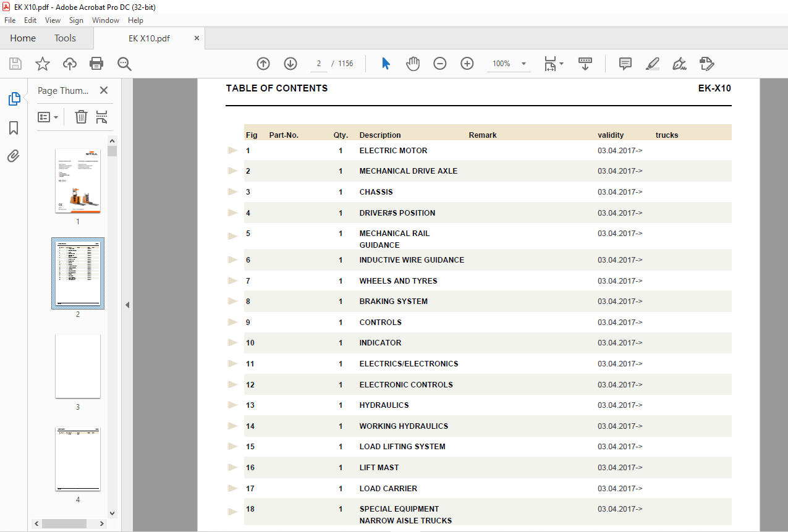Go to previous page arrow icon

[263, 64]
